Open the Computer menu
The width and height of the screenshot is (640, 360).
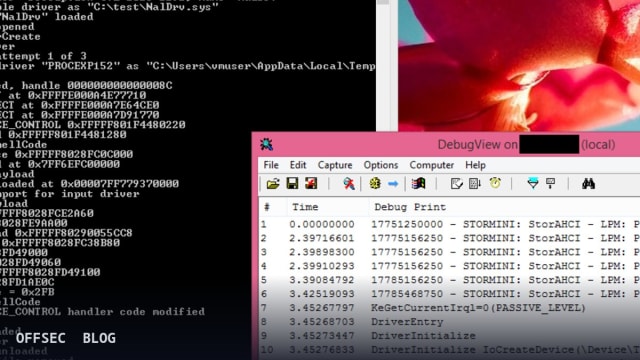[432, 165]
